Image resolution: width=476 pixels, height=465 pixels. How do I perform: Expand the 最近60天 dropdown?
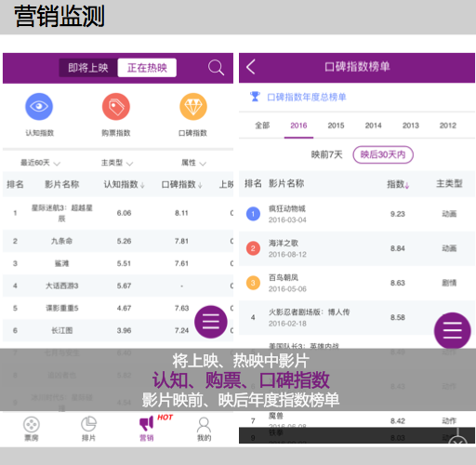click(40, 163)
